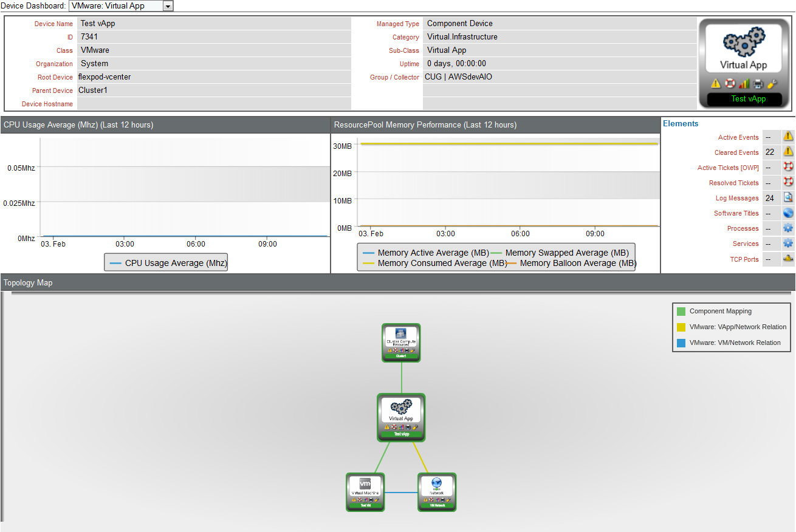Click the Active Tickets lifebuoy icon
Image resolution: width=796 pixels, height=532 pixels.
coord(788,167)
